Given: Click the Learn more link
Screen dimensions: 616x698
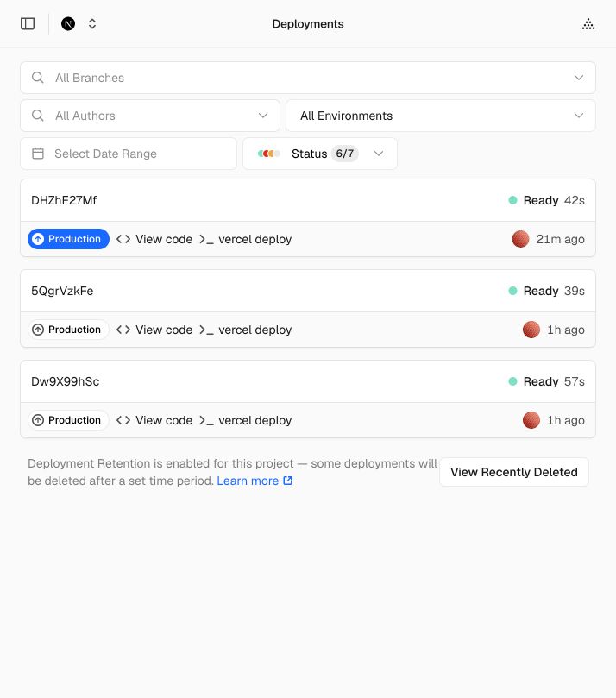Looking at the screenshot, I should (x=255, y=481).
